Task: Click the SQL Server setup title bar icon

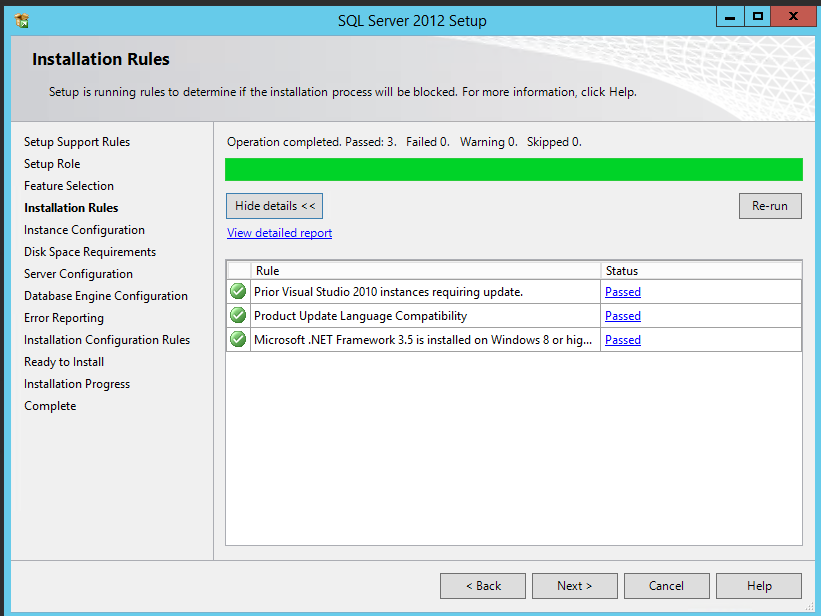Action: 21,20
